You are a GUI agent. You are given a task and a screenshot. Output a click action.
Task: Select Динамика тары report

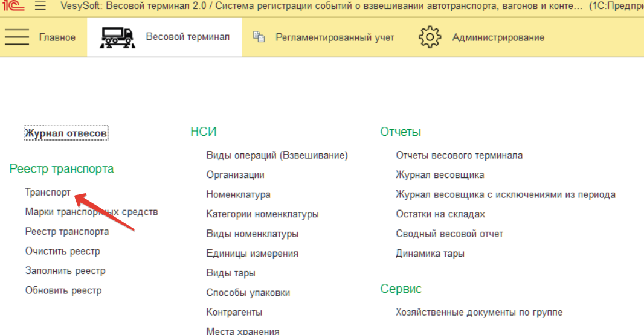[x=430, y=254]
